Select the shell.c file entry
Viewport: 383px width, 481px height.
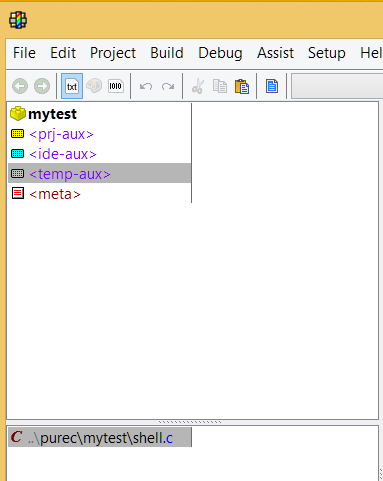click(100, 437)
